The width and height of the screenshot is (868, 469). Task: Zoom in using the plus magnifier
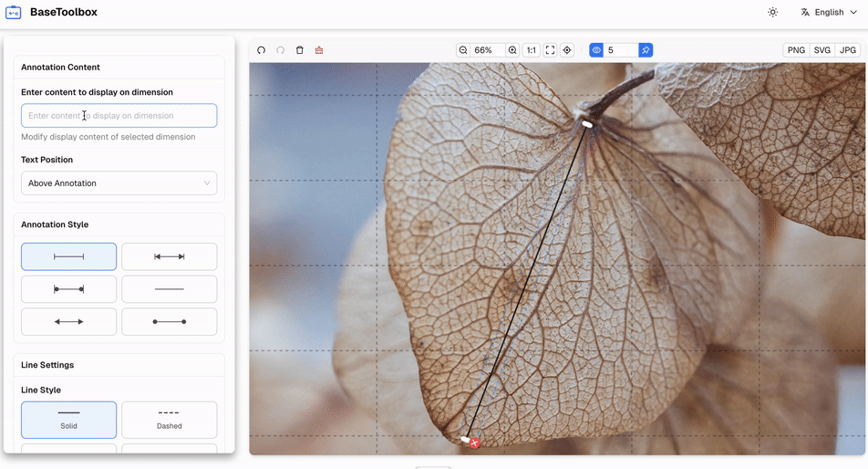pos(512,50)
